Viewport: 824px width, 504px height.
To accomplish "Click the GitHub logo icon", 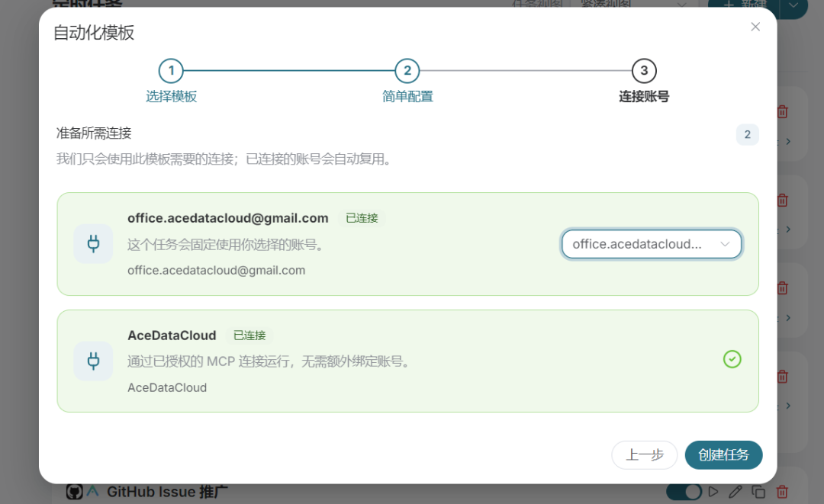I will tap(75, 492).
